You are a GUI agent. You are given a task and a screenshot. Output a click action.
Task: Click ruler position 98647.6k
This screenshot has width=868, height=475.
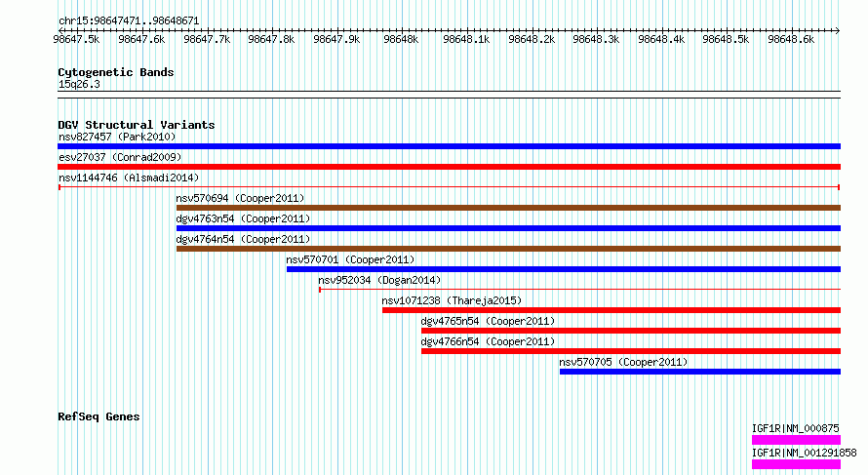pyautogui.click(x=141, y=39)
